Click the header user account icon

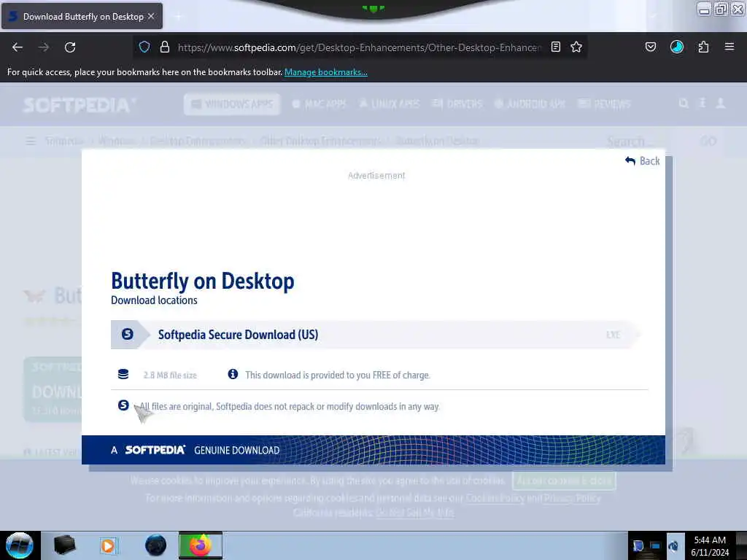pyautogui.click(x=721, y=104)
